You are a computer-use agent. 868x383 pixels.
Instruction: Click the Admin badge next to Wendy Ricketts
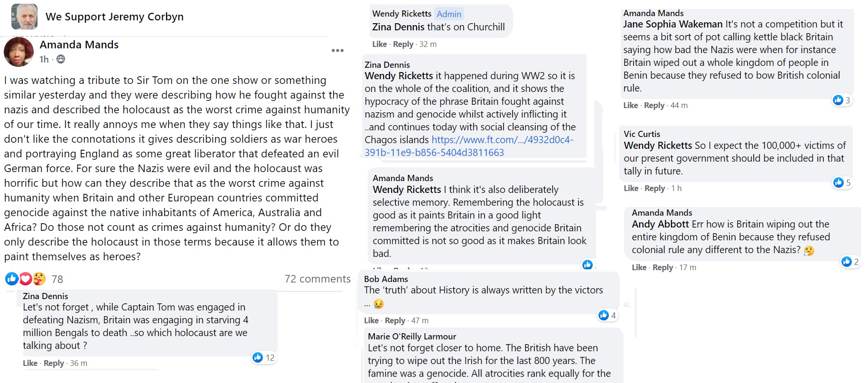(x=449, y=14)
